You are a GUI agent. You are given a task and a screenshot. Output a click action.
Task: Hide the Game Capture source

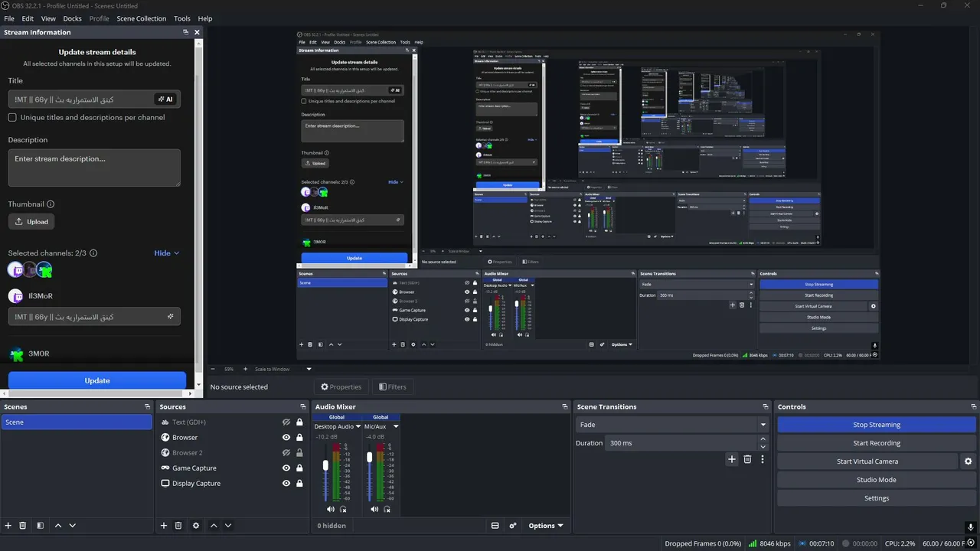pos(286,468)
